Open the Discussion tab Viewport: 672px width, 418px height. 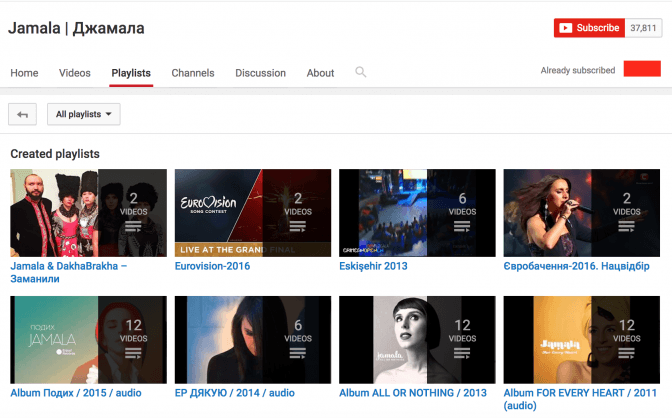point(261,73)
